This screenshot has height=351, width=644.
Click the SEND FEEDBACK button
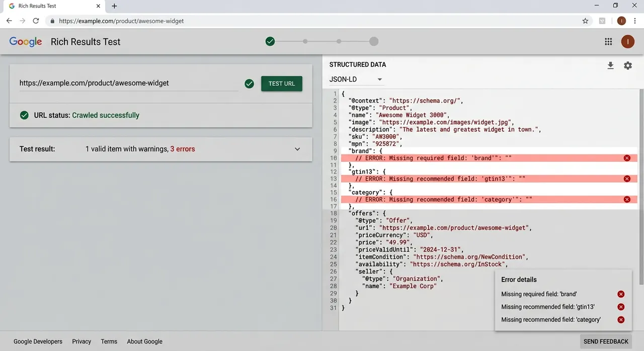point(606,341)
